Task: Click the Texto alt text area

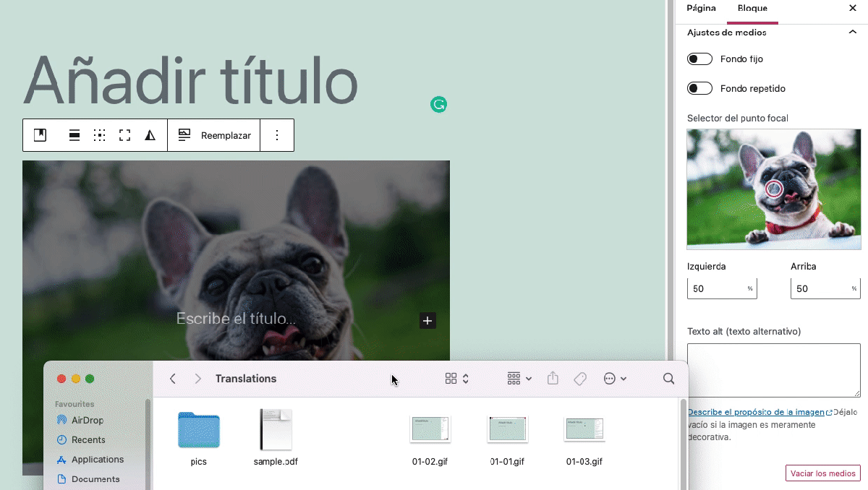Action: pyautogui.click(x=773, y=370)
